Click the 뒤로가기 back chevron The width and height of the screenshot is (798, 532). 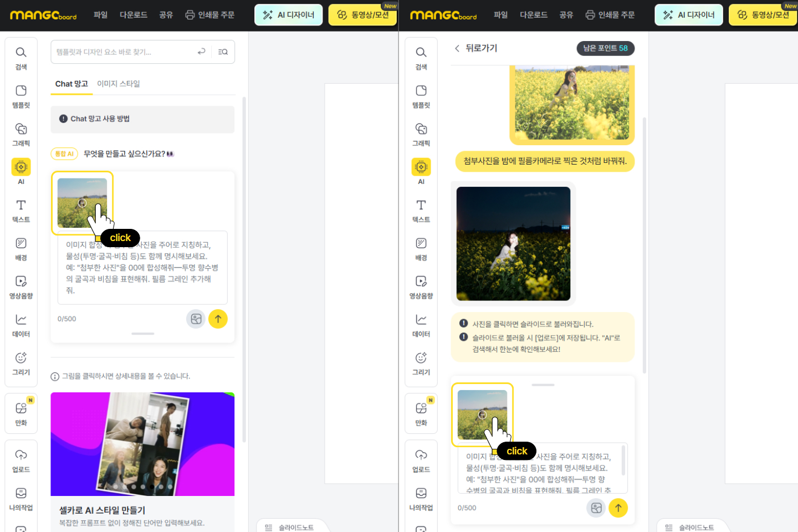[457, 48]
